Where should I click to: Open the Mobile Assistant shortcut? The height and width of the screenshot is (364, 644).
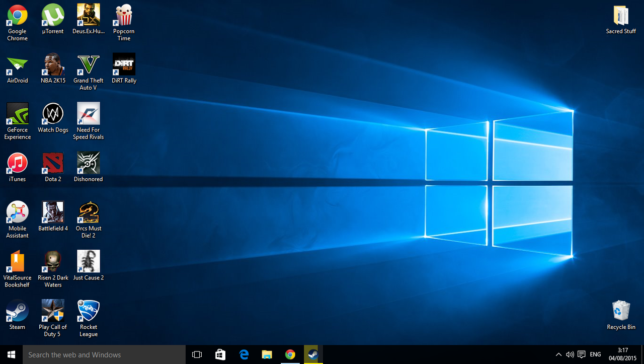point(17,220)
